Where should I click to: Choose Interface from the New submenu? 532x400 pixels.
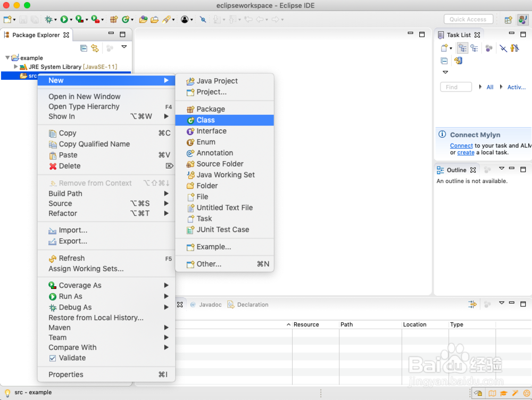(x=225, y=131)
